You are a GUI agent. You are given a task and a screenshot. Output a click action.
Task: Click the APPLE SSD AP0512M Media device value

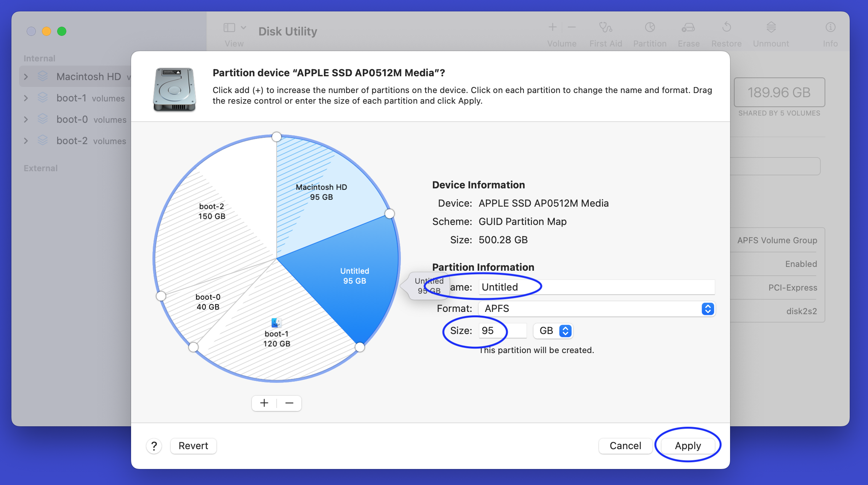[543, 203]
